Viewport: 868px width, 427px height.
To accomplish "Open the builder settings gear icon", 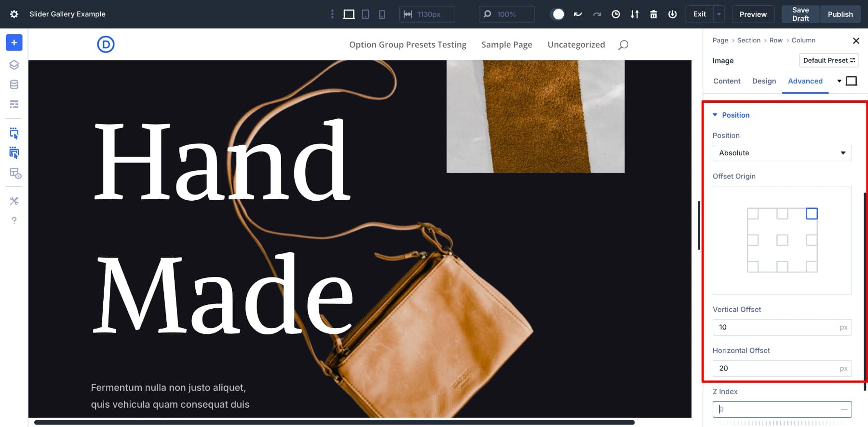I will (14, 14).
